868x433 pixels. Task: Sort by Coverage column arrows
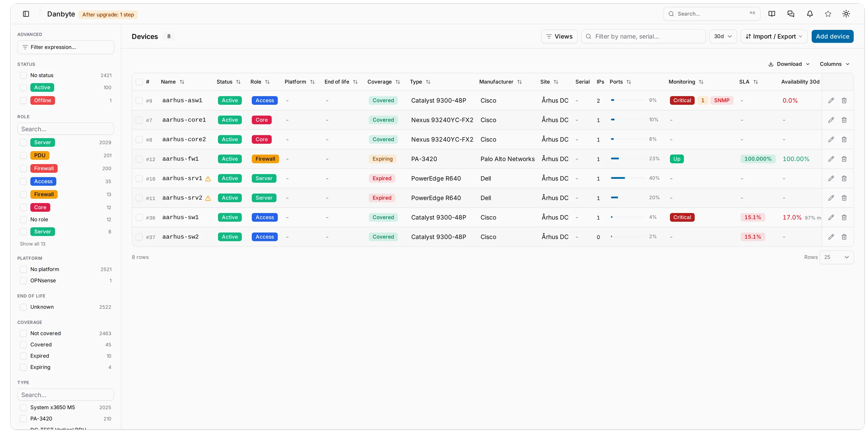(398, 82)
